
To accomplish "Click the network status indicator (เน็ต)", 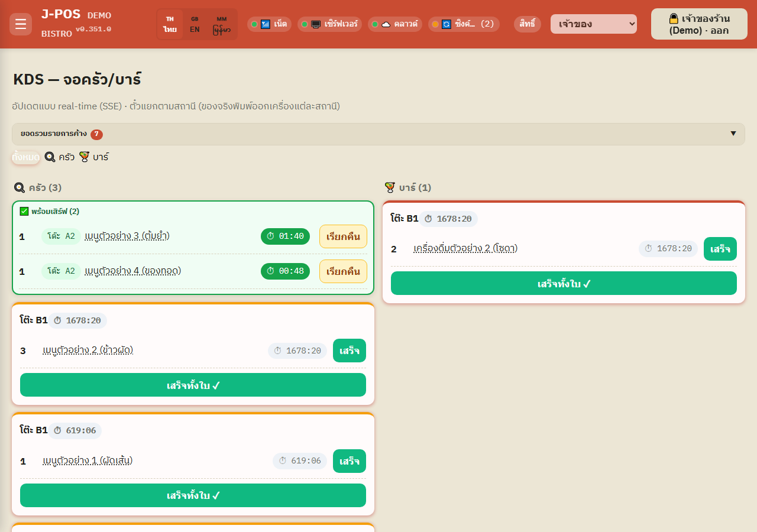I will click(x=269, y=24).
